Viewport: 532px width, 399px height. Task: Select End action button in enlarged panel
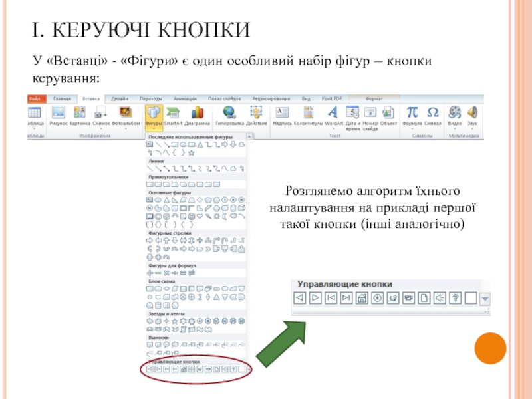(x=346, y=298)
